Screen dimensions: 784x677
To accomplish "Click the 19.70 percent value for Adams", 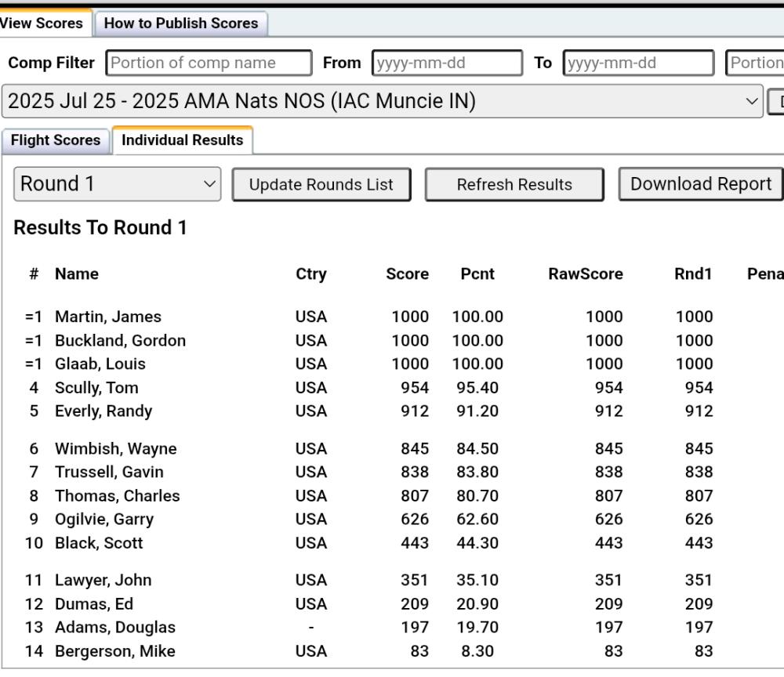I will 477,627.
